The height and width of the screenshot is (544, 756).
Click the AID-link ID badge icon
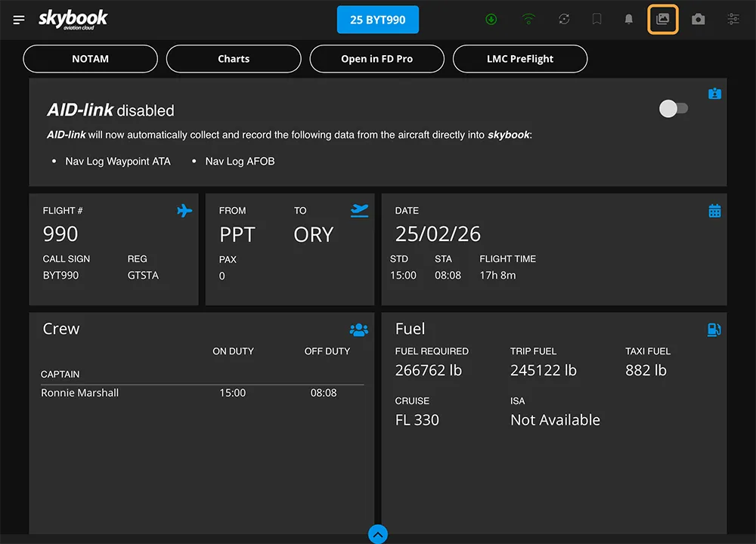(x=714, y=94)
